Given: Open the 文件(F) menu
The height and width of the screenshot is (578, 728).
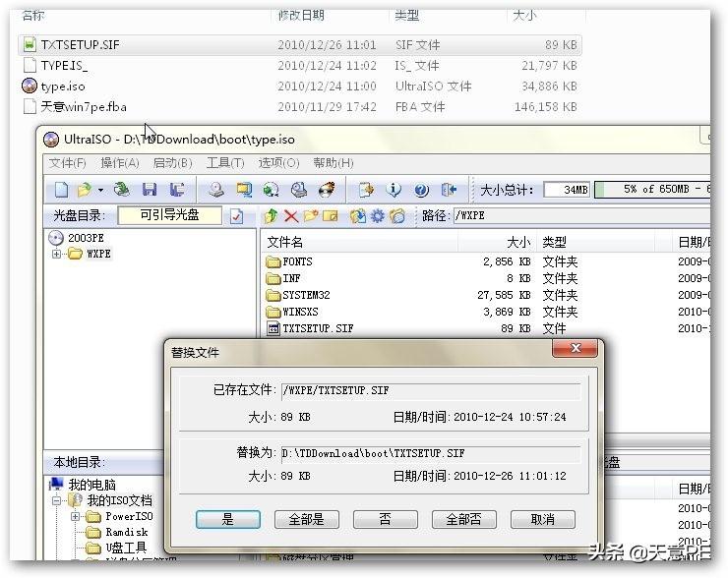Looking at the screenshot, I should (67, 163).
